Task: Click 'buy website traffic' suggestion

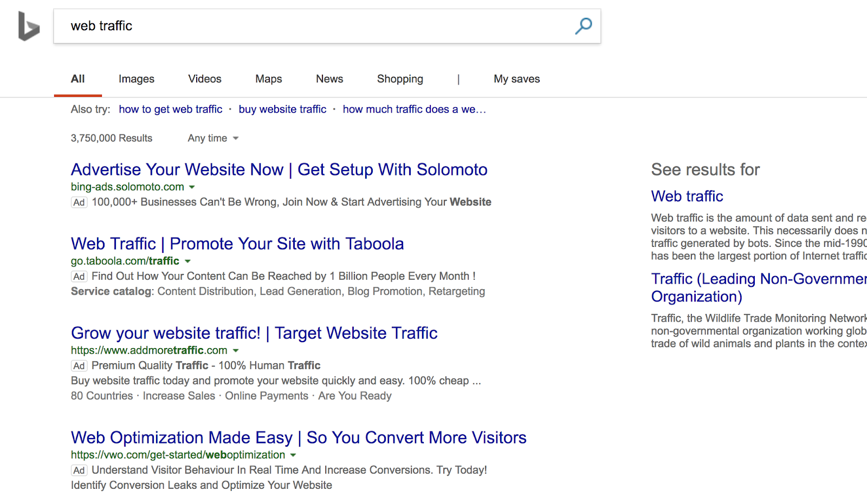Action: pyautogui.click(x=282, y=109)
